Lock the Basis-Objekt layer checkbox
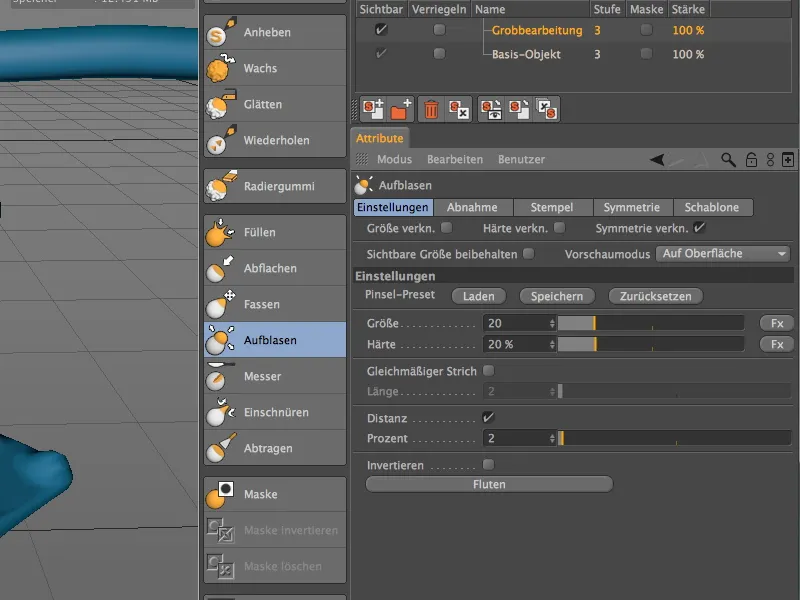 [x=439, y=53]
